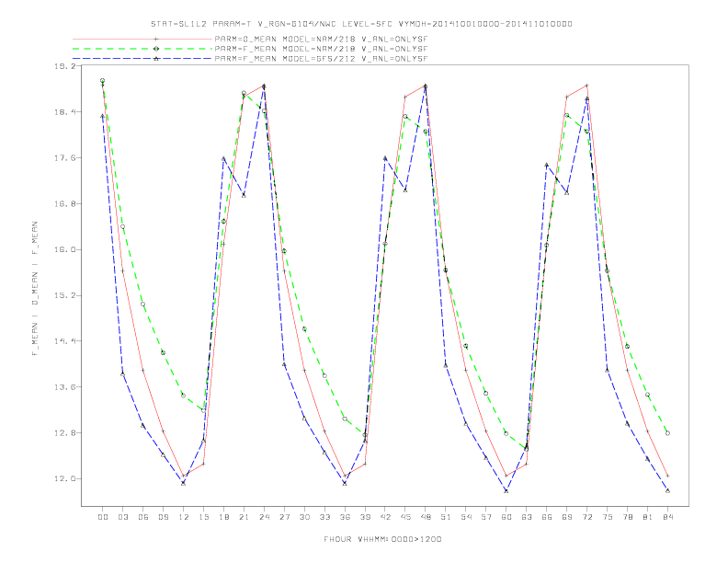
Task: Click forecast hour tick 81 on x-axis
Action: click(648, 517)
